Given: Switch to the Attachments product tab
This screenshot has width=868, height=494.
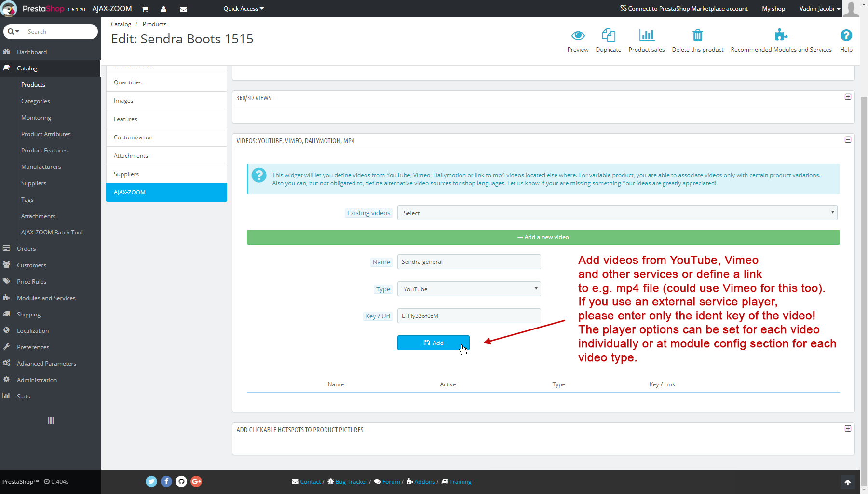Looking at the screenshot, I should 166,156.
